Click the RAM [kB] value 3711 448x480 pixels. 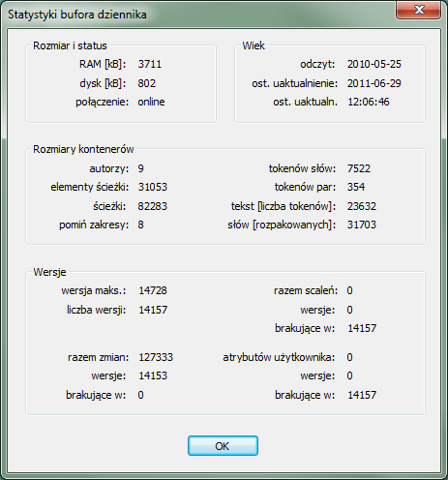click(150, 64)
